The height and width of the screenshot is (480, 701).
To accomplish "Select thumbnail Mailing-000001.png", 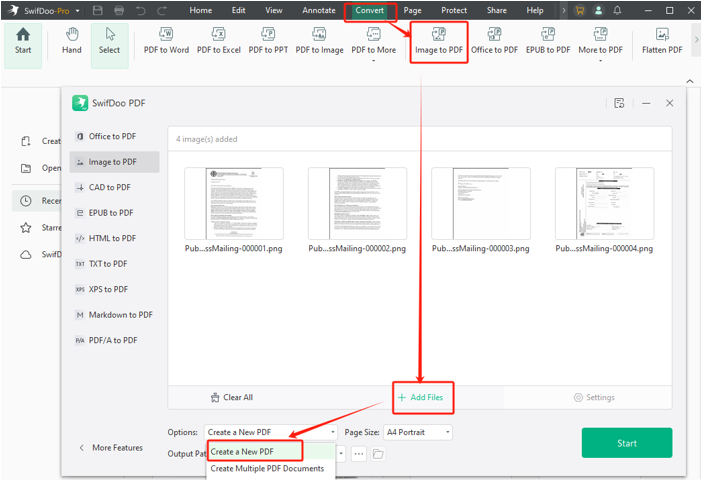I will click(x=234, y=204).
